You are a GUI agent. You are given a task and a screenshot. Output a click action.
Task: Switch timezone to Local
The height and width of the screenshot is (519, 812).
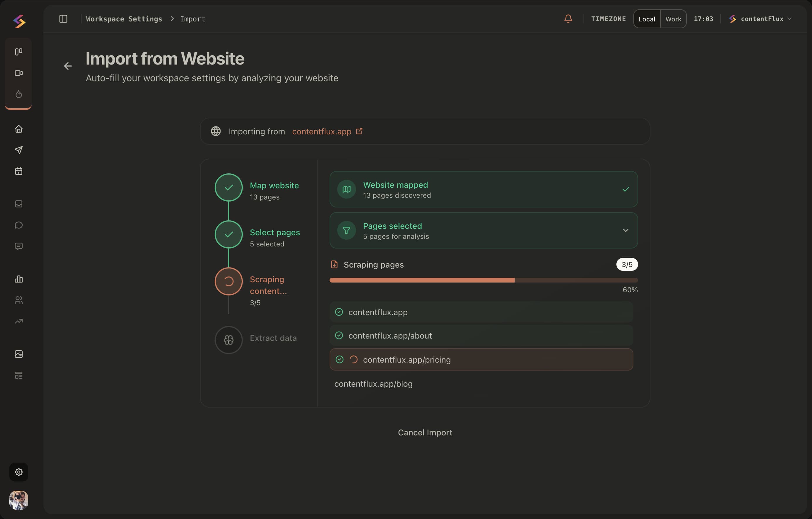[x=646, y=19]
